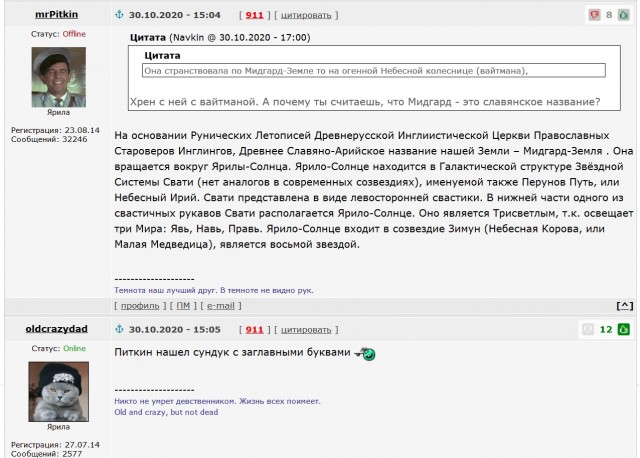Jump to top using the [^] link
This screenshot has width=640, height=458.
tap(625, 306)
